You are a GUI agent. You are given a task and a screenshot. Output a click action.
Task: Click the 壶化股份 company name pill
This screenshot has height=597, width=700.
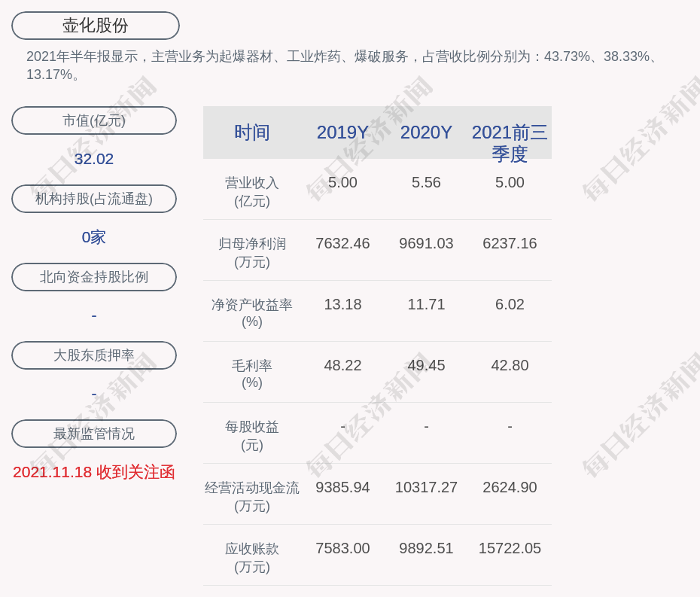click(x=95, y=26)
